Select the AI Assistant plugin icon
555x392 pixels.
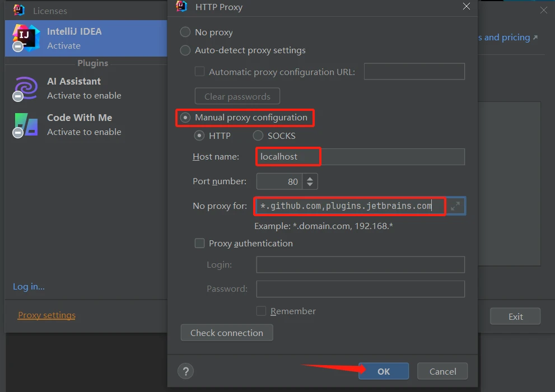coord(25,88)
